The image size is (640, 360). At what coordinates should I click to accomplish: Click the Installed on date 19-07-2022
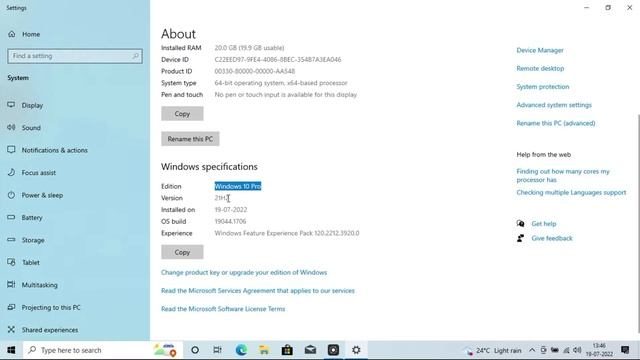click(x=231, y=209)
